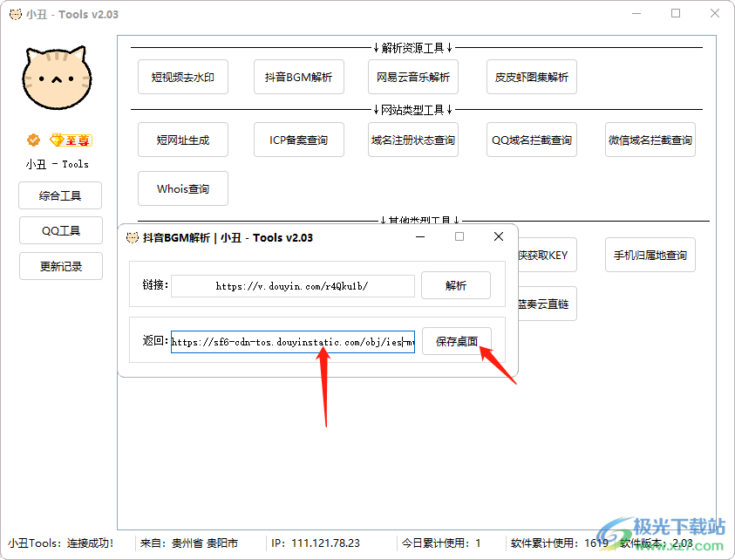Click the 今日累计使用: 1 status entry
This screenshot has width=735, height=560.
point(441,543)
